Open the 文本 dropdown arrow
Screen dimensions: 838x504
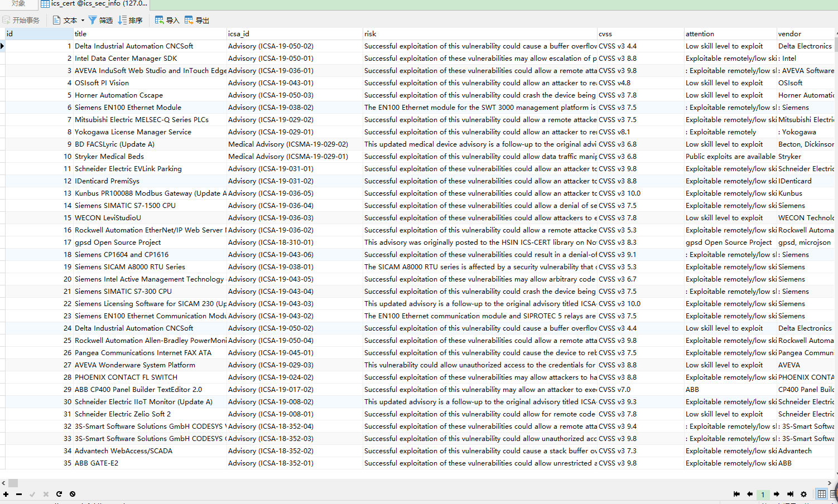(x=83, y=21)
